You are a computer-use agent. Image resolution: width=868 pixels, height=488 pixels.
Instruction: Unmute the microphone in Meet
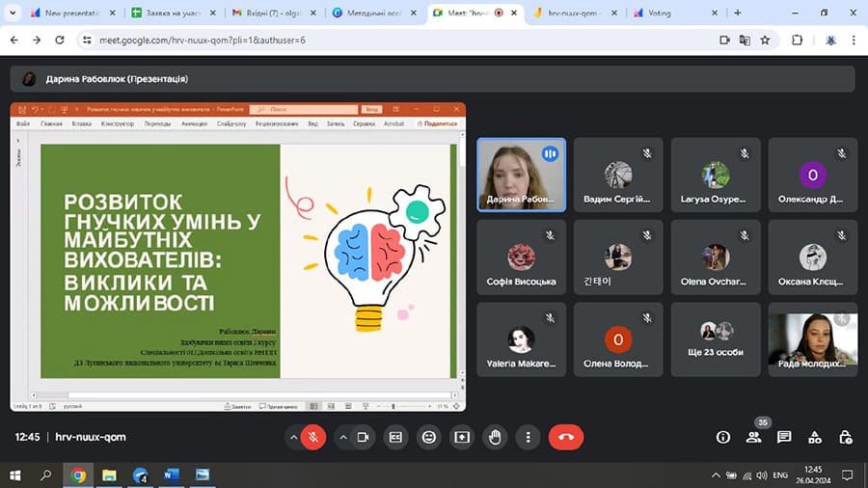pos(312,437)
